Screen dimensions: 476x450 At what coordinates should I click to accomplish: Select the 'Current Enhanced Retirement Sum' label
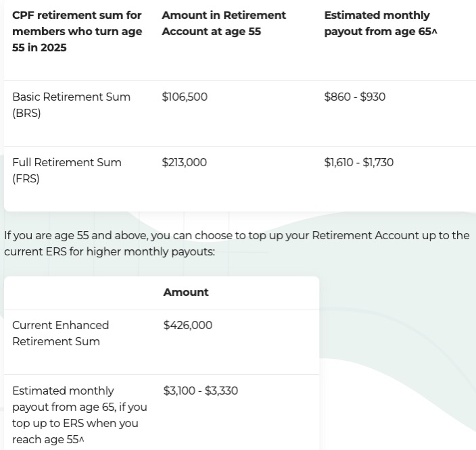pos(61,333)
